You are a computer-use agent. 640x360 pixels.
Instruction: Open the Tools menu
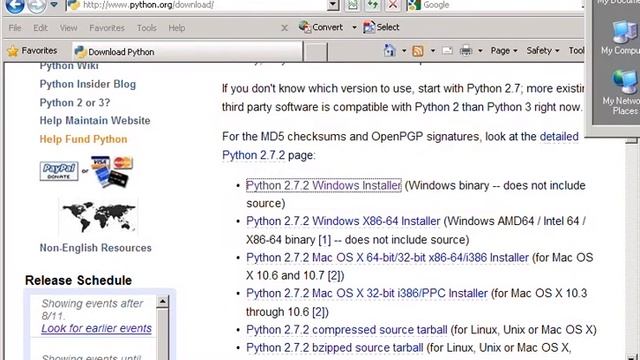(147, 28)
